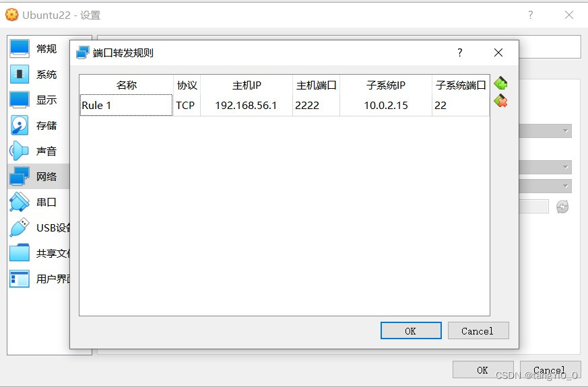Click the port forwarding dialog help button

(x=460, y=52)
